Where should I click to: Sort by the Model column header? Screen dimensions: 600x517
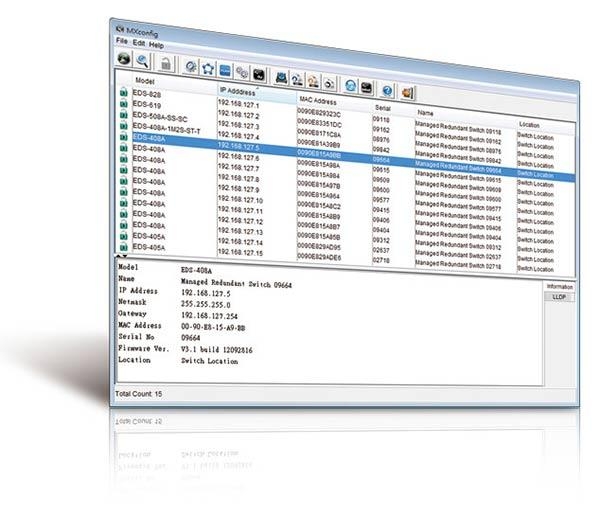coord(145,81)
